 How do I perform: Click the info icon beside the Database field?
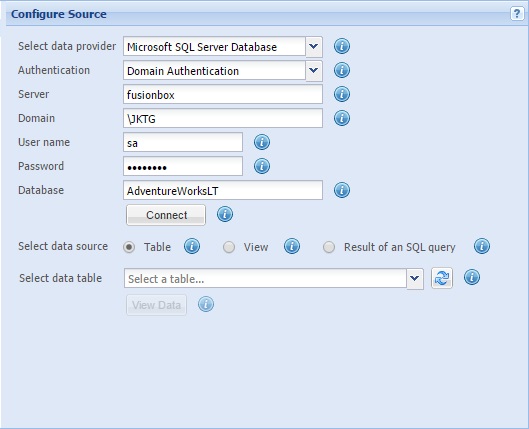pyautogui.click(x=342, y=190)
